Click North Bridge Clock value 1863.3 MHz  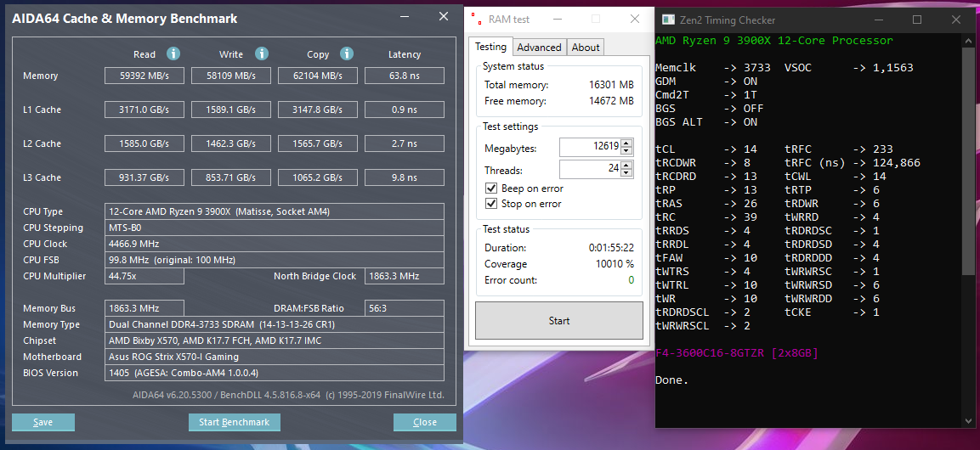405,277
